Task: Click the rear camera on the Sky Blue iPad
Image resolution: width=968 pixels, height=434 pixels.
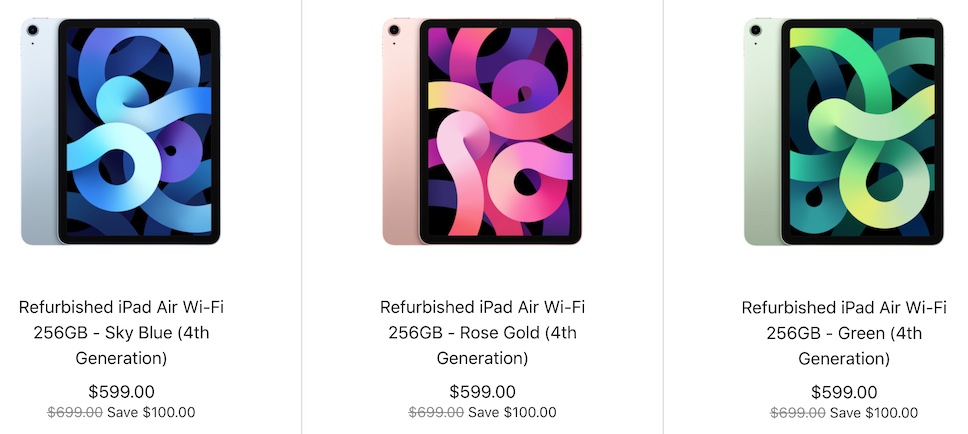Action: click(32, 31)
